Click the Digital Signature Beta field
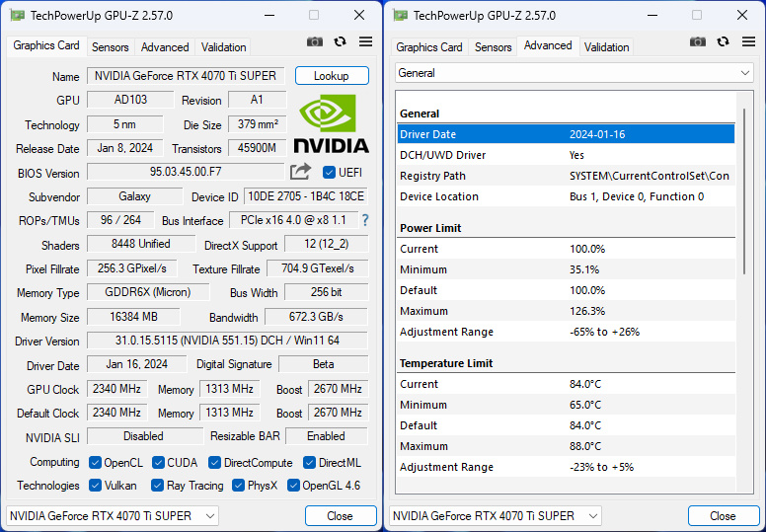This screenshot has width=766, height=532. (324, 364)
